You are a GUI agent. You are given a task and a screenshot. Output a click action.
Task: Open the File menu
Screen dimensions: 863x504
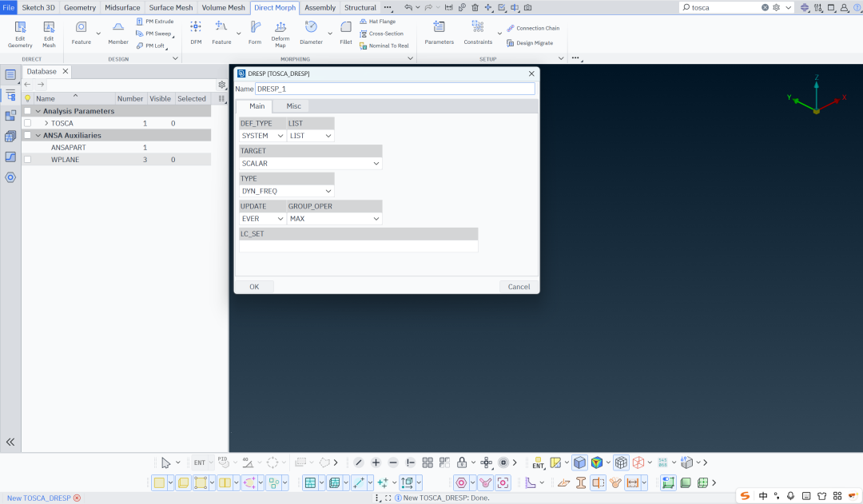coord(8,8)
